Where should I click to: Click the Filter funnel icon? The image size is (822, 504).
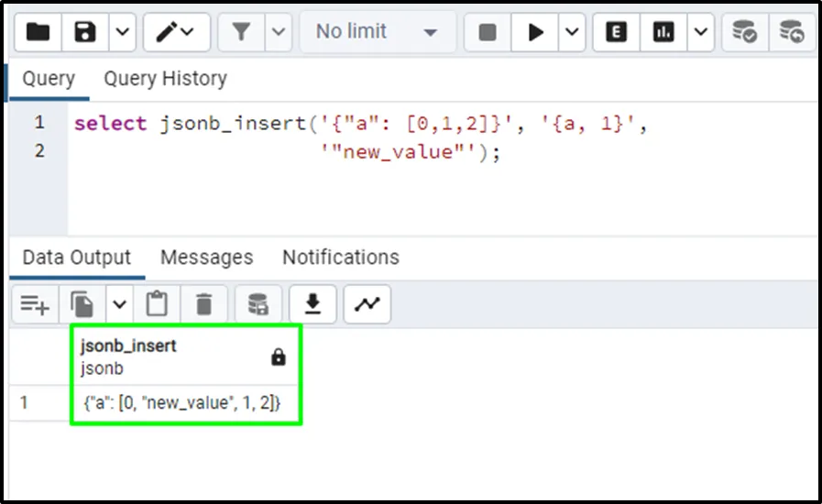click(241, 33)
